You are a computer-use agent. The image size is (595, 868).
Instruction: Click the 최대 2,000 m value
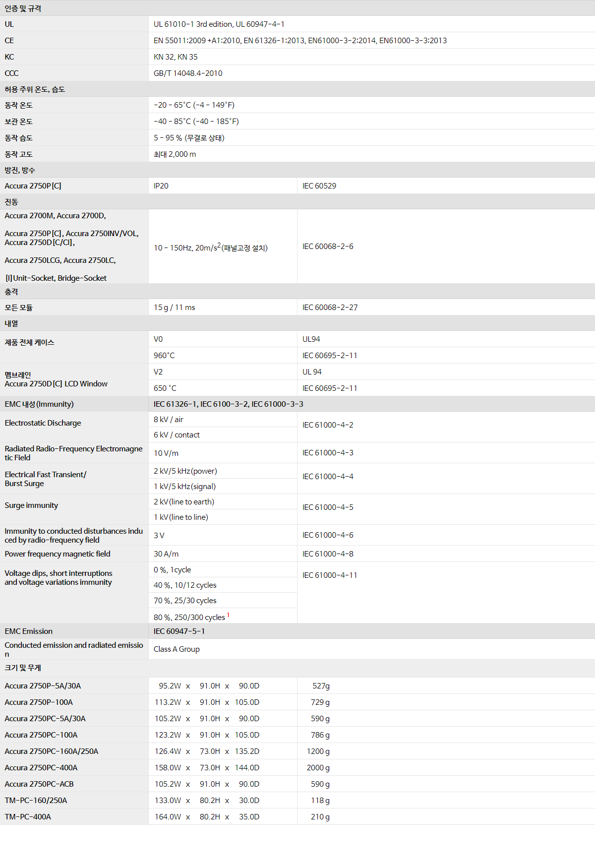tap(175, 154)
